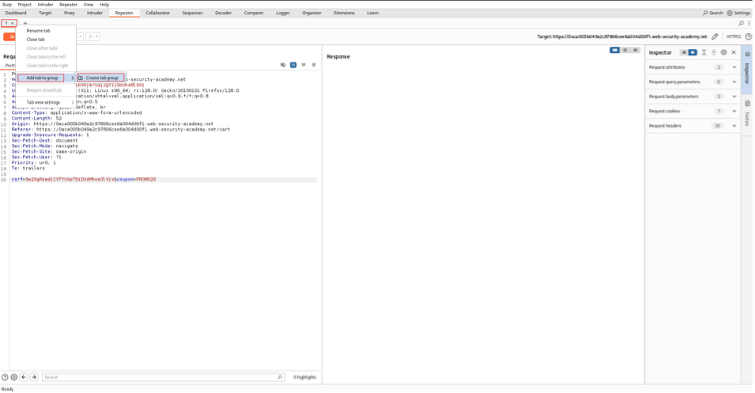755x393 pixels.
Task: Expand Request body parameters section
Action: [692, 96]
